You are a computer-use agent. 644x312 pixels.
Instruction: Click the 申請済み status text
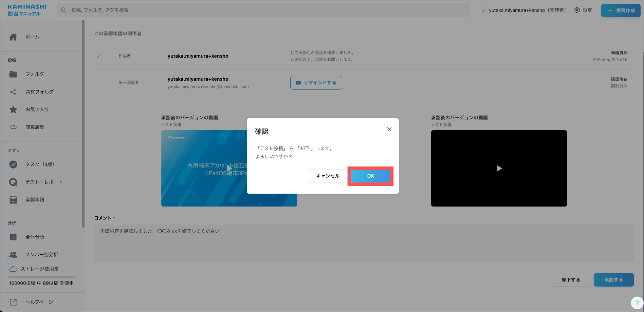(x=619, y=53)
